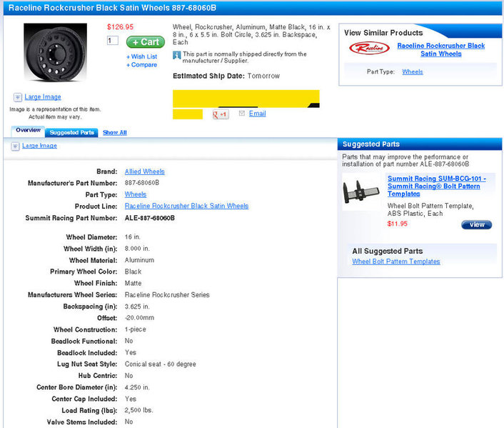Click the envelope Email icon
Viewport: 504px width, 428px height.
pos(242,114)
